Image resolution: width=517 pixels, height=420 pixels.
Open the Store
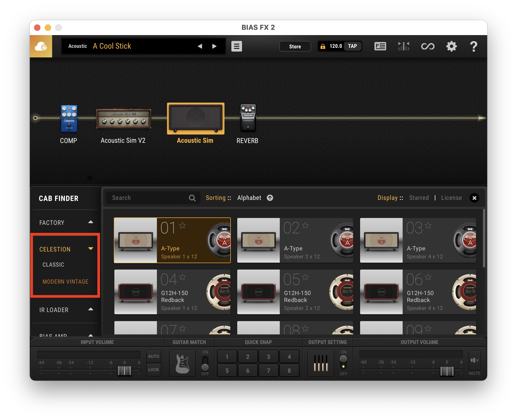[x=295, y=47]
